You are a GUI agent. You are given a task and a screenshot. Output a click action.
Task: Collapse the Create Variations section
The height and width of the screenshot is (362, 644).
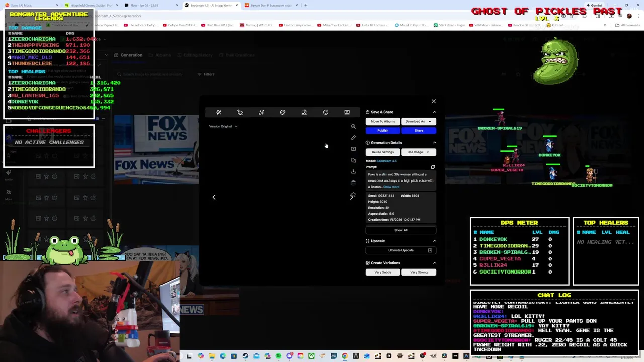pyautogui.click(x=435, y=263)
